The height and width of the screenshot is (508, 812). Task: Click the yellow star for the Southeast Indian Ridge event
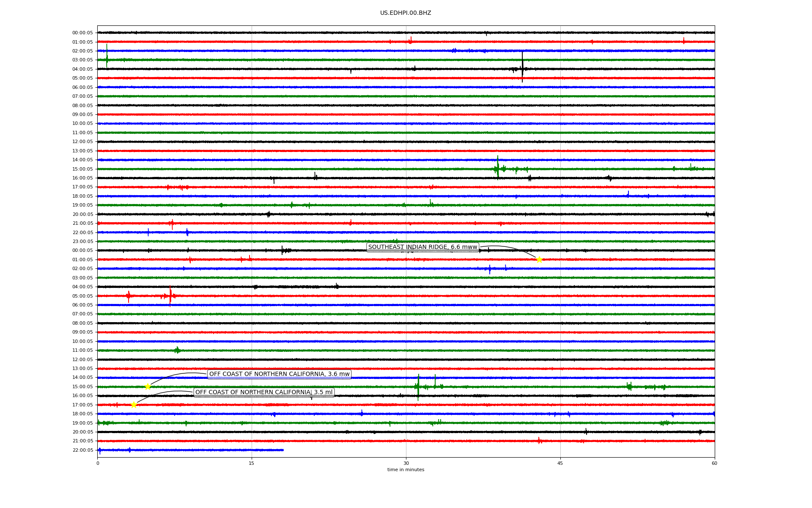coord(539,260)
